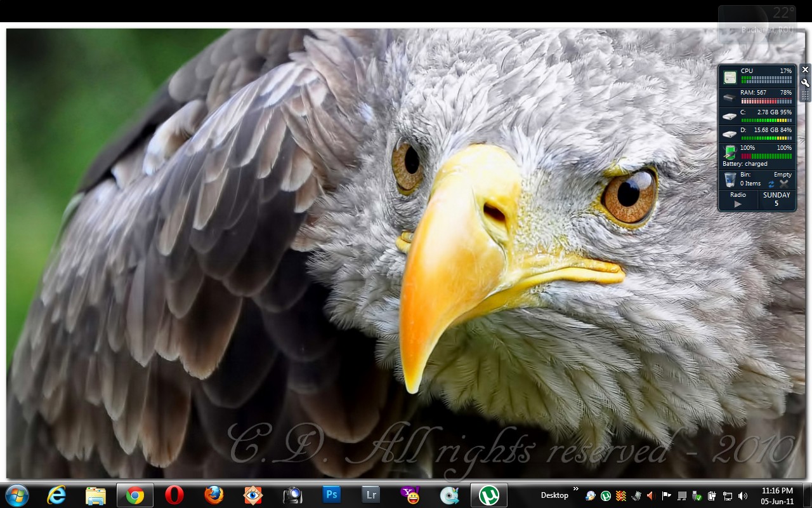This screenshot has width=812, height=508.
Task: Open Mozilla Firefox from the taskbar
Action: [x=214, y=495]
